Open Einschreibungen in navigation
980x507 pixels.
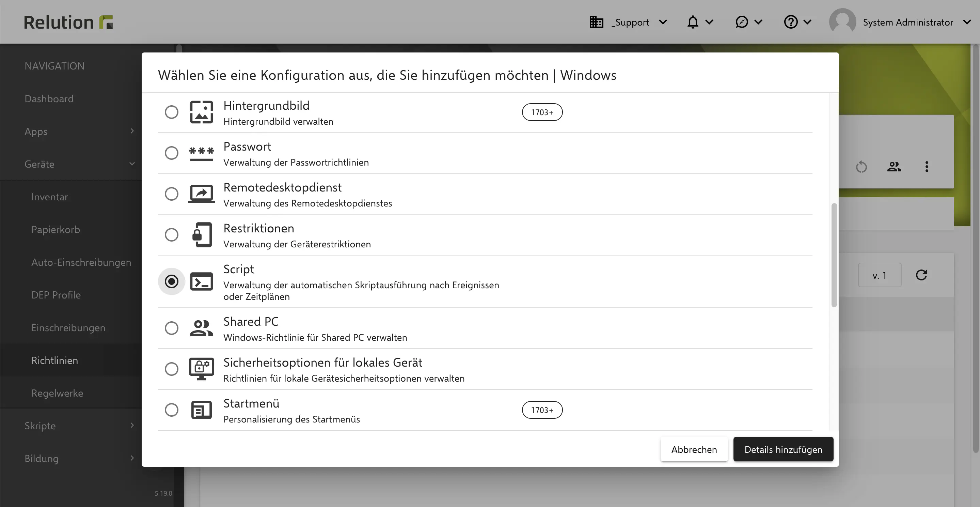68,328
